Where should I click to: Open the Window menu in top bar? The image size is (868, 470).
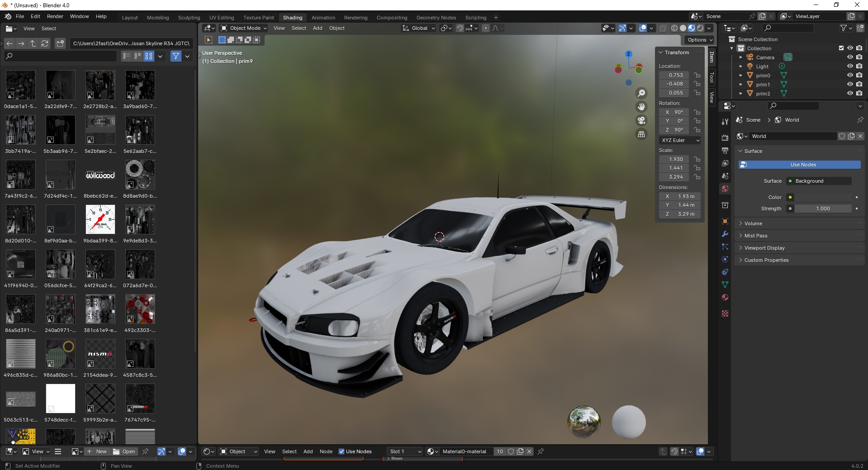pos(79,16)
